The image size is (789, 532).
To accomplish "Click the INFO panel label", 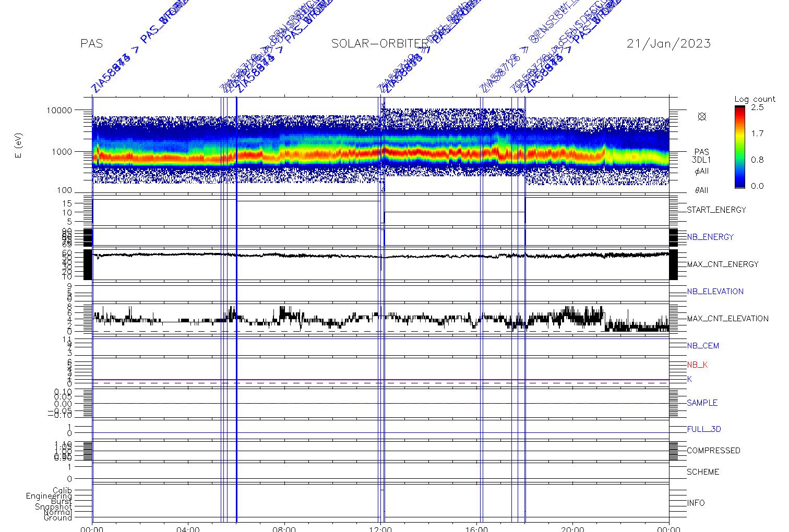I will [696, 503].
